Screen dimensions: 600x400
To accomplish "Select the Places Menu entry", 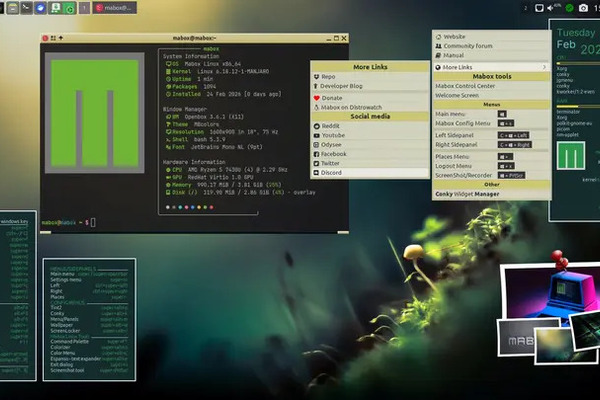I will click(492, 157).
